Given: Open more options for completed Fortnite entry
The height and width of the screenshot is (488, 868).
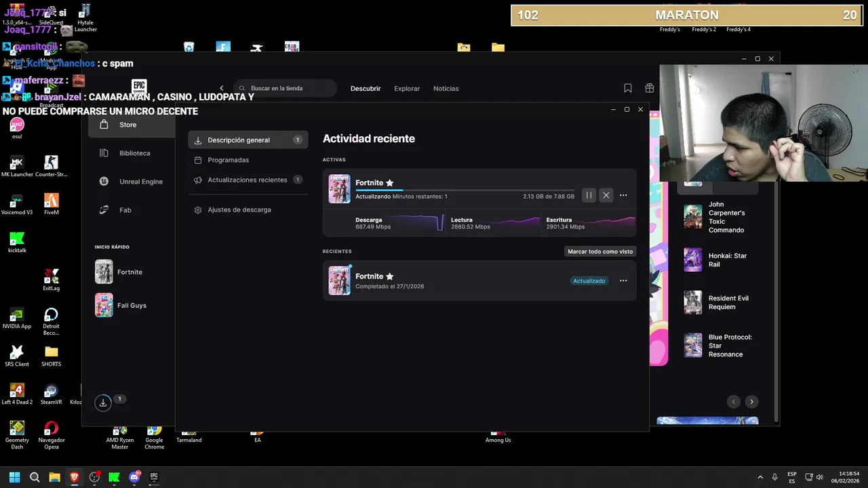Looking at the screenshot, I should point(623,281).
